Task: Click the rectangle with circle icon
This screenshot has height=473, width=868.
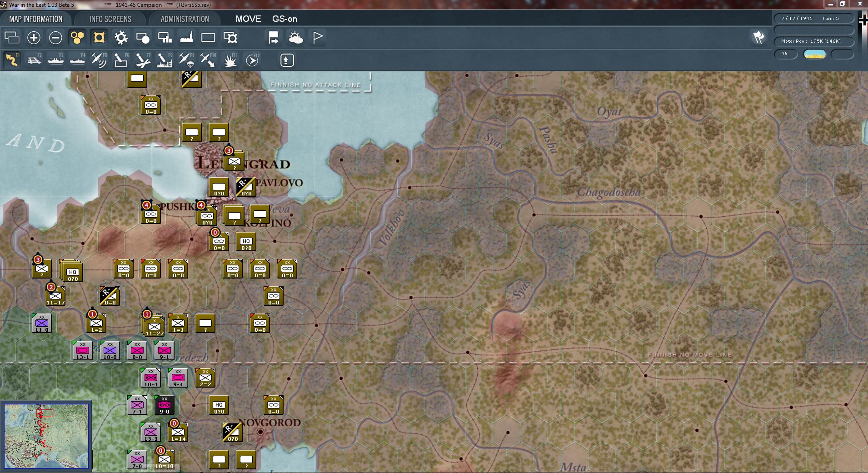Action: (x=143, y=37)
